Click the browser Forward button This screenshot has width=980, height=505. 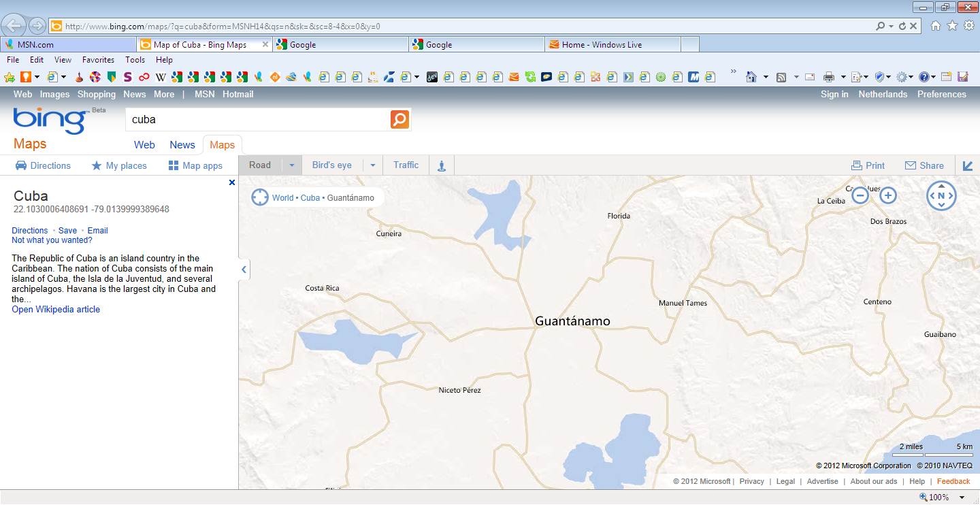tap(37, 26)
